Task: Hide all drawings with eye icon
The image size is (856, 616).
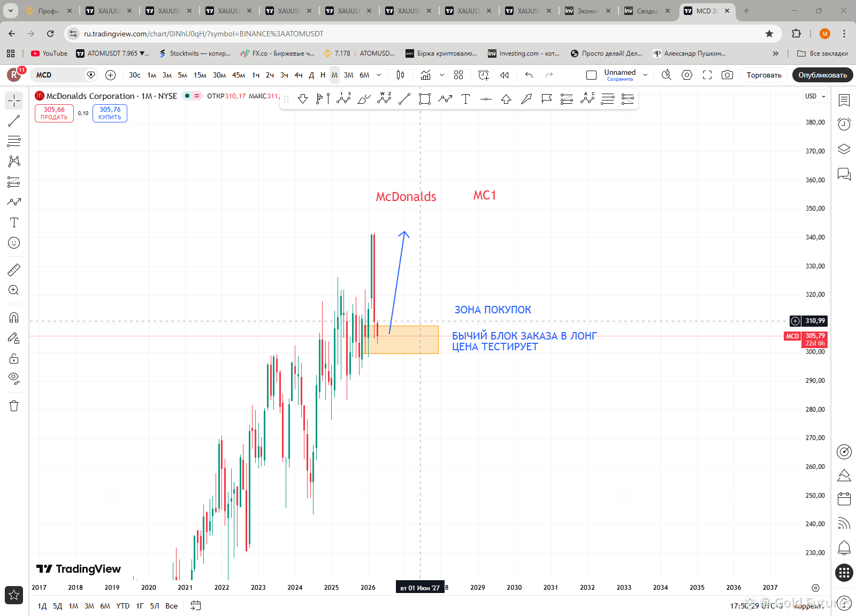Action: 14,379
